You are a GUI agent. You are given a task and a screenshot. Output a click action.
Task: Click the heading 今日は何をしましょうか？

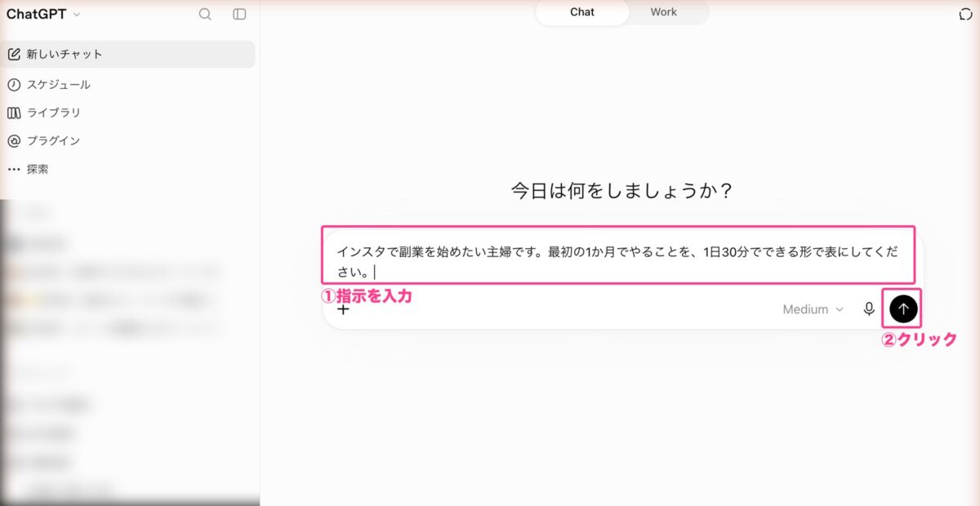click(x=621, y=191)
